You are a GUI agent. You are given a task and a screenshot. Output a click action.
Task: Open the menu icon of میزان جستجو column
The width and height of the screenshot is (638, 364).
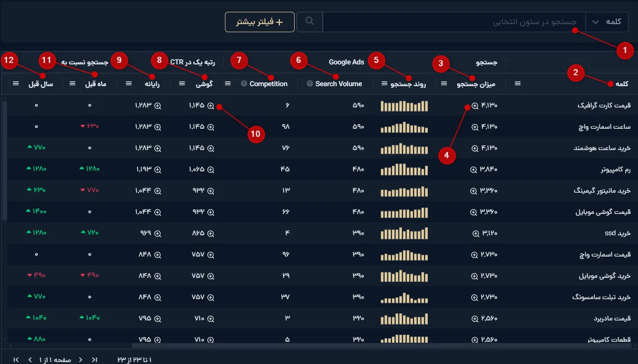click(444, 84)
